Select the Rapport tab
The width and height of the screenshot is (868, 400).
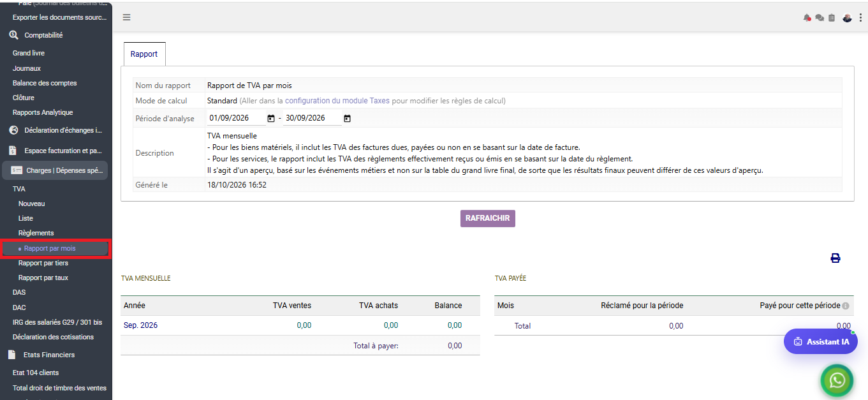click(x=144, y=54)
